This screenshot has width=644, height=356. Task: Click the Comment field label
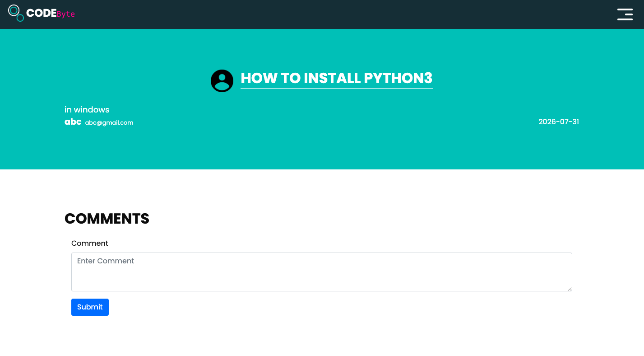click(90, 243)
